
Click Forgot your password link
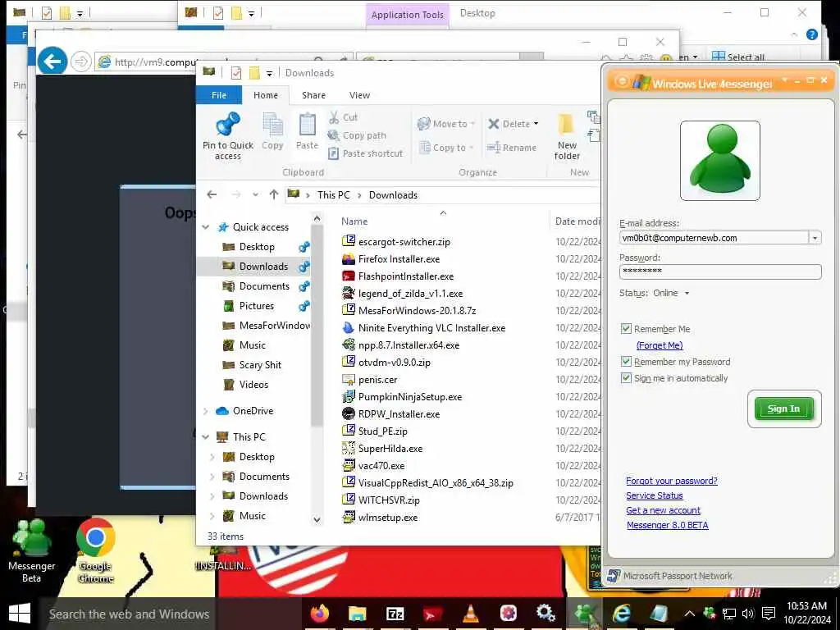pos(671,481)
